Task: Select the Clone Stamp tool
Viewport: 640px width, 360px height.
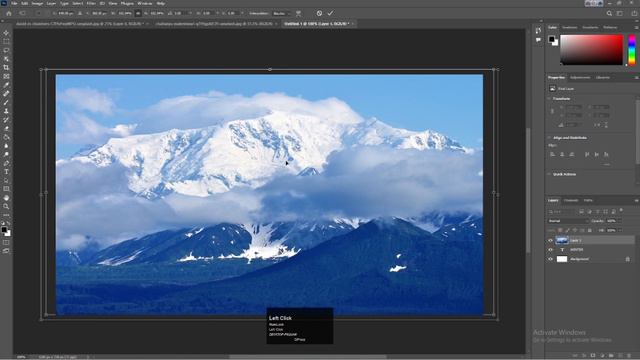Action: click(x=6, y=111)
